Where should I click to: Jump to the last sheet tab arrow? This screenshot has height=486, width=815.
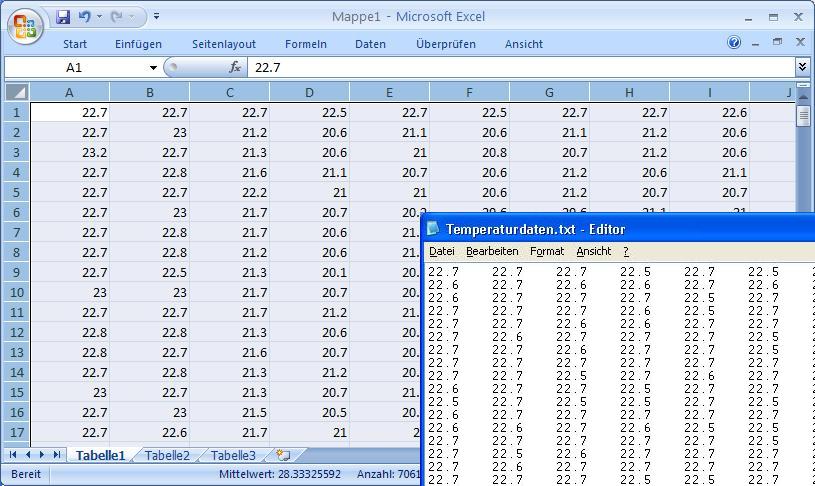[57, 455]
